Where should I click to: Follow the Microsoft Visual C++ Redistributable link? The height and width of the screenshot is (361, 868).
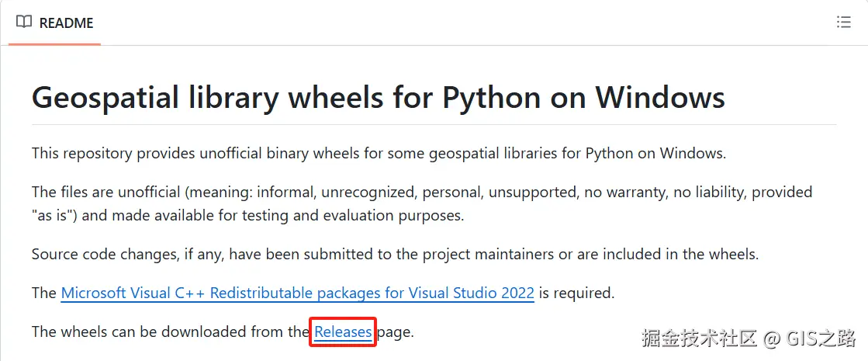(x=297, y=293)
